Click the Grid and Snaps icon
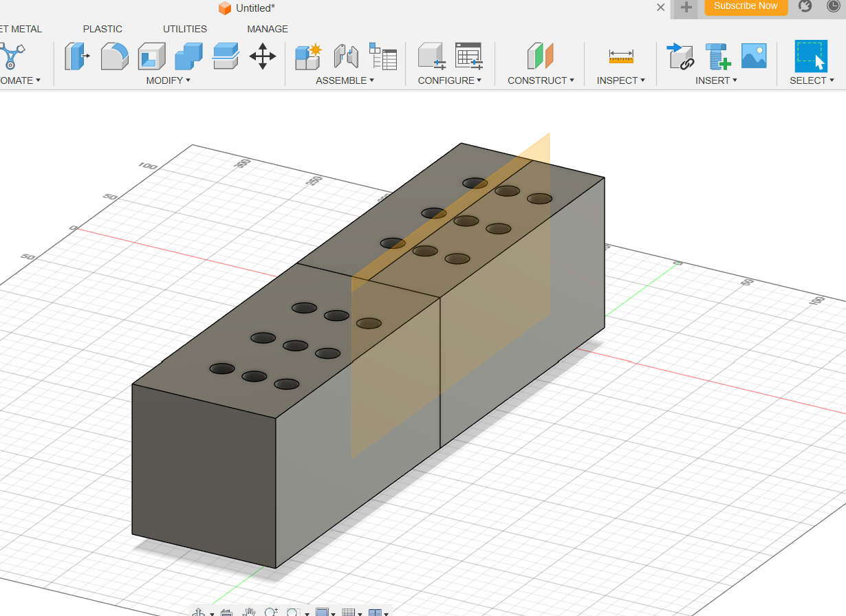The height and width of the screenshot is (616, 846). [x=349, y=612]
